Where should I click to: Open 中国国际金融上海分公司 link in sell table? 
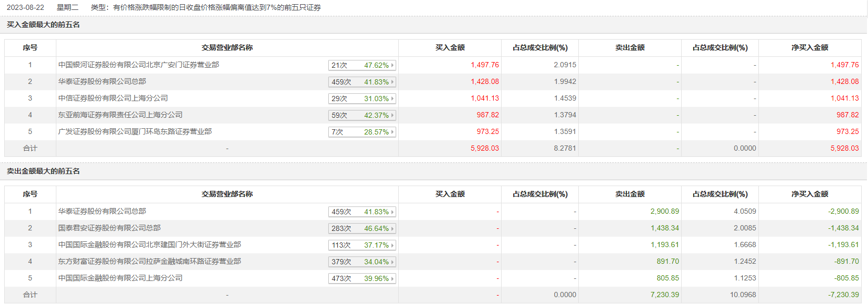pyautogui.click(x=120, y=278)
